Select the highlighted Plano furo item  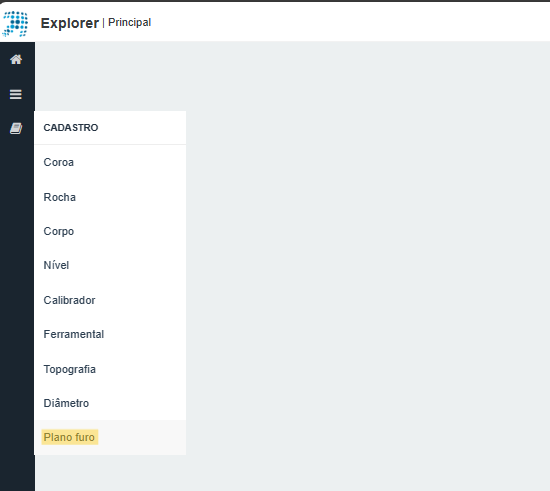tap(69, 437)
